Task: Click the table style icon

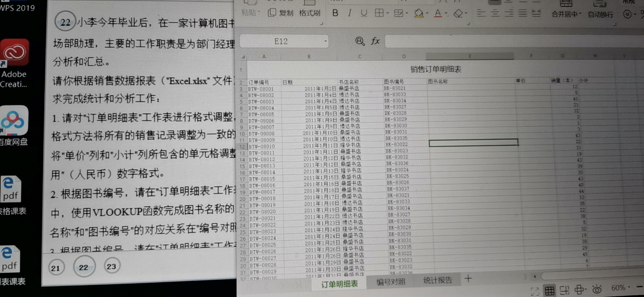Action: pyautogui.click(x=398, y=13)
